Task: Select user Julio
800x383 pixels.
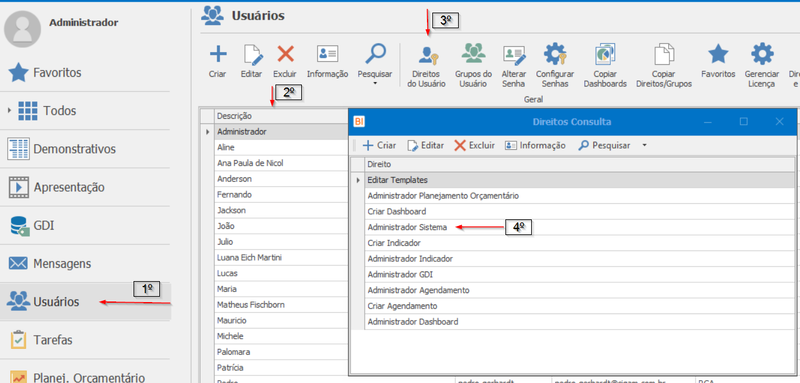Action: pos(281,242)
